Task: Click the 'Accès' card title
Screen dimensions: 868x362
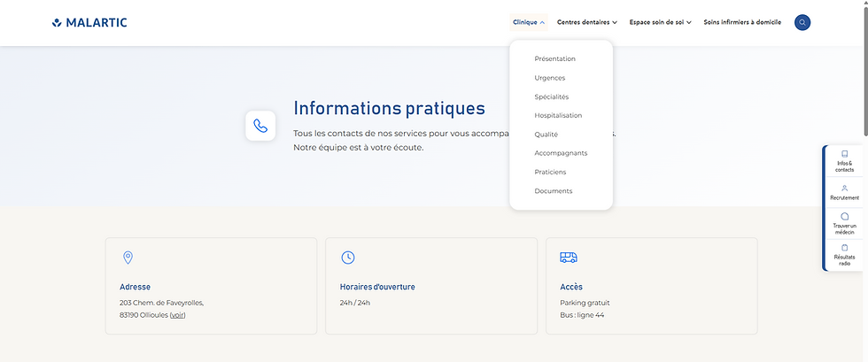Action: [571, 288]
